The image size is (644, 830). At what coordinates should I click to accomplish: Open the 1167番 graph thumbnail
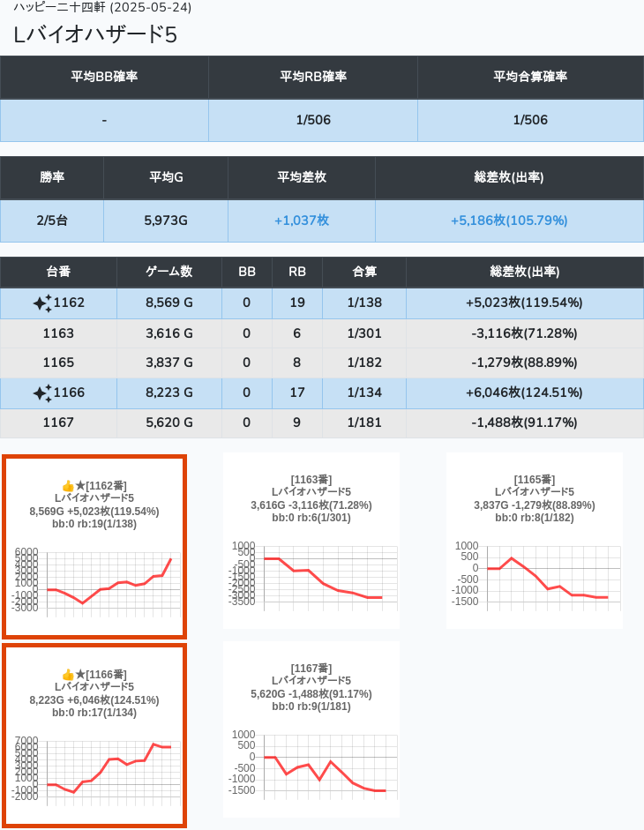[x=311, y=729]
